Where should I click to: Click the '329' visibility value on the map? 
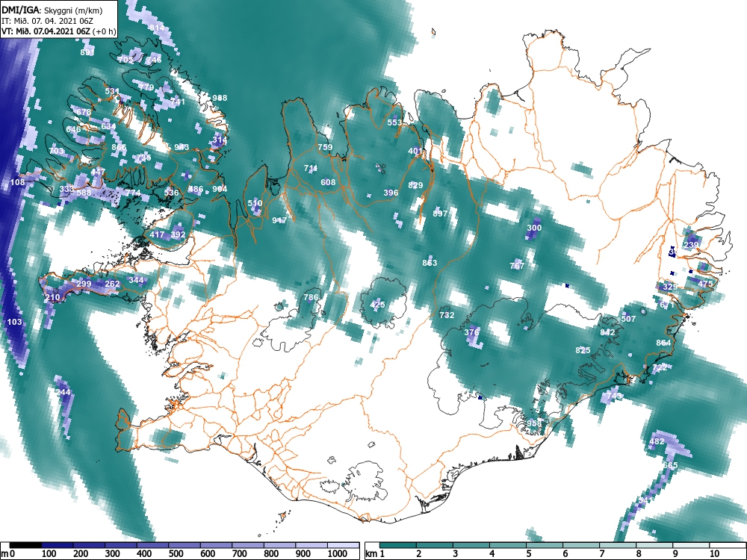coord(670,287)
